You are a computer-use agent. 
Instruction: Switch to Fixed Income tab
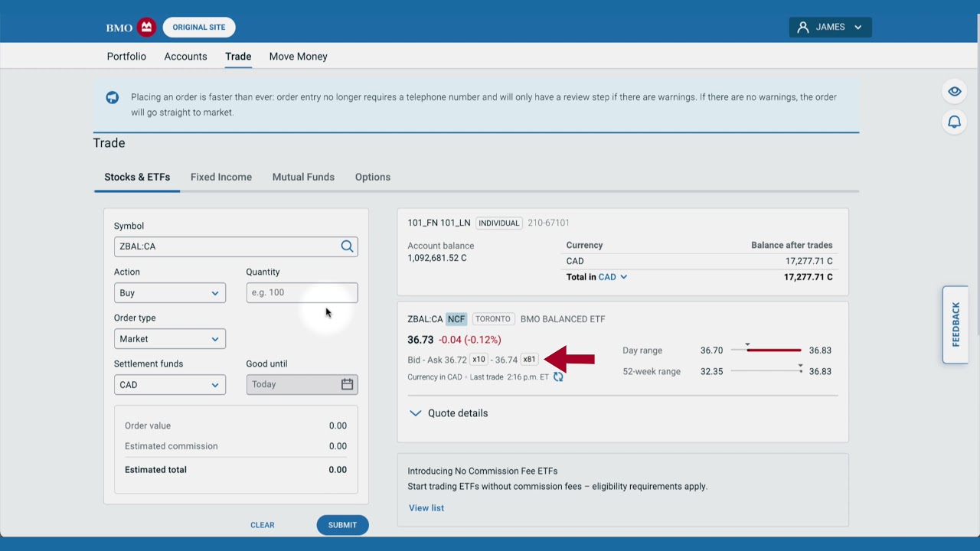(221, 177)
